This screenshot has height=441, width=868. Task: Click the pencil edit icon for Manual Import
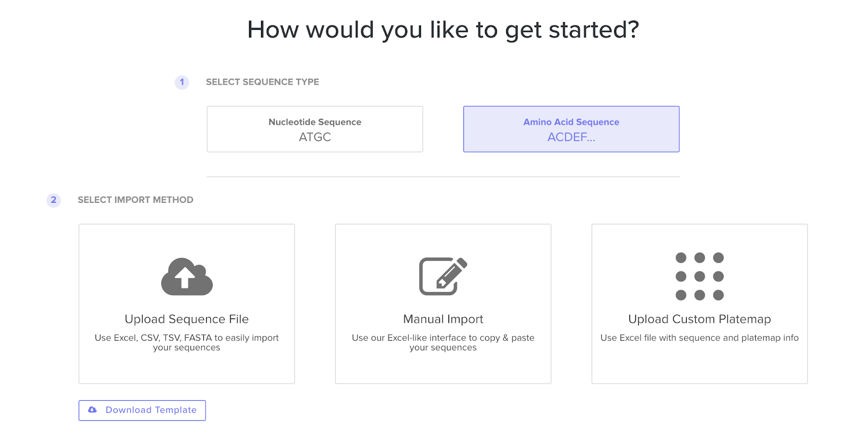coord(443,276)
